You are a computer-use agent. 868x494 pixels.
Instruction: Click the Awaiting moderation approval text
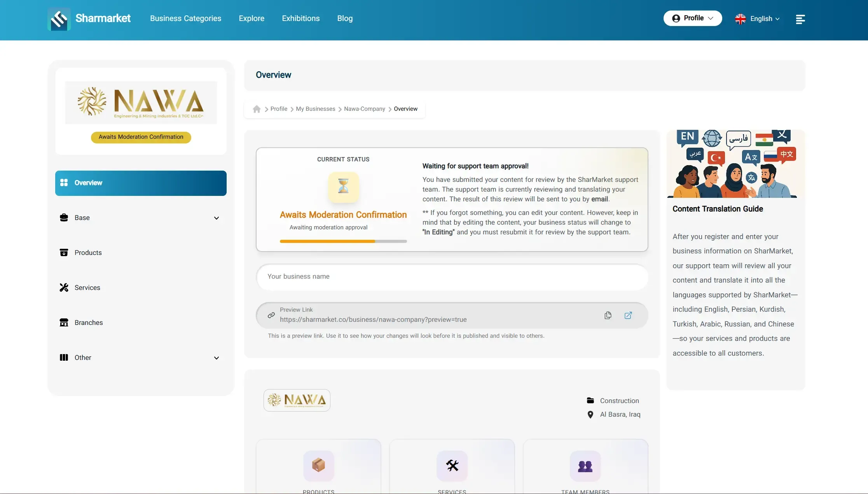pyautogui.click(x=328, y=227)
